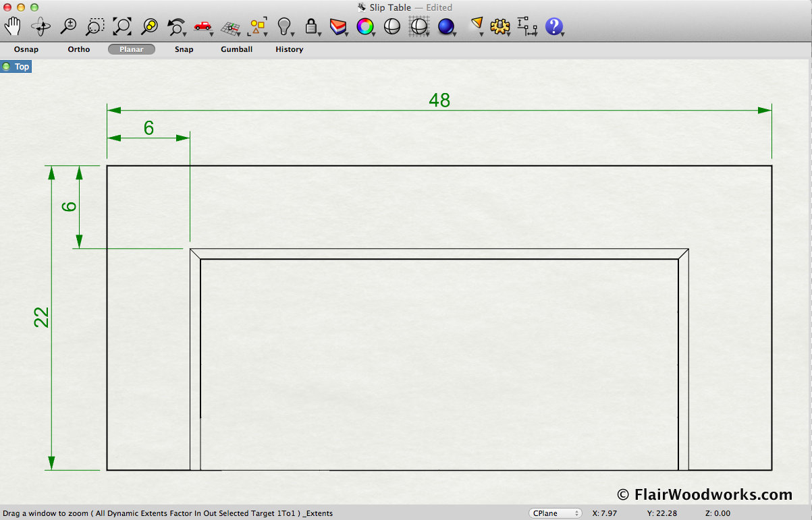Open the CPlane coordinate dropdown

coord(556,513)
